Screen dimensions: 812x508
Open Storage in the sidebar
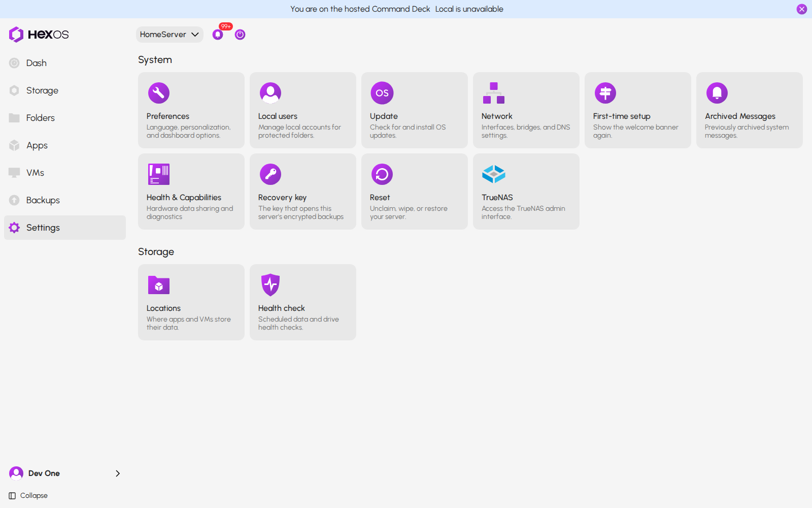(65, 90)
